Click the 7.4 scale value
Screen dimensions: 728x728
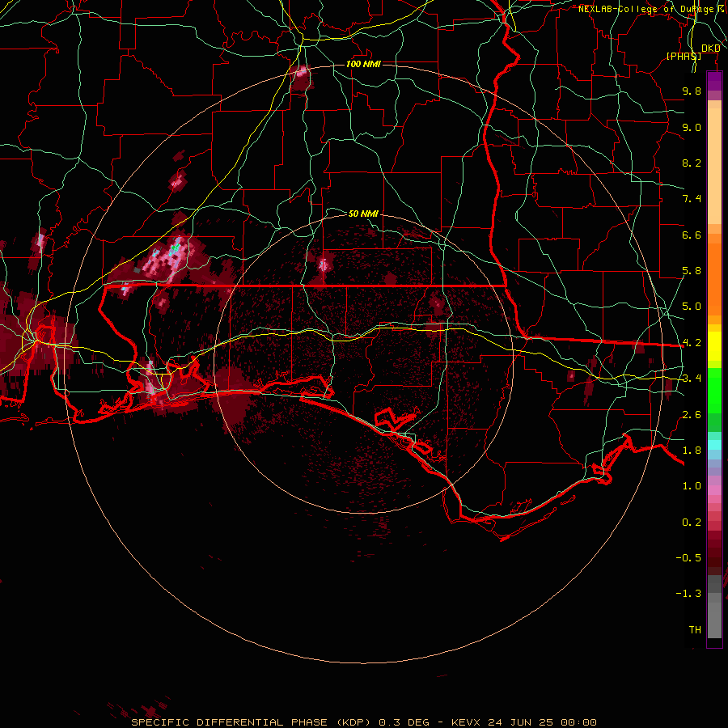click(692, 199)
